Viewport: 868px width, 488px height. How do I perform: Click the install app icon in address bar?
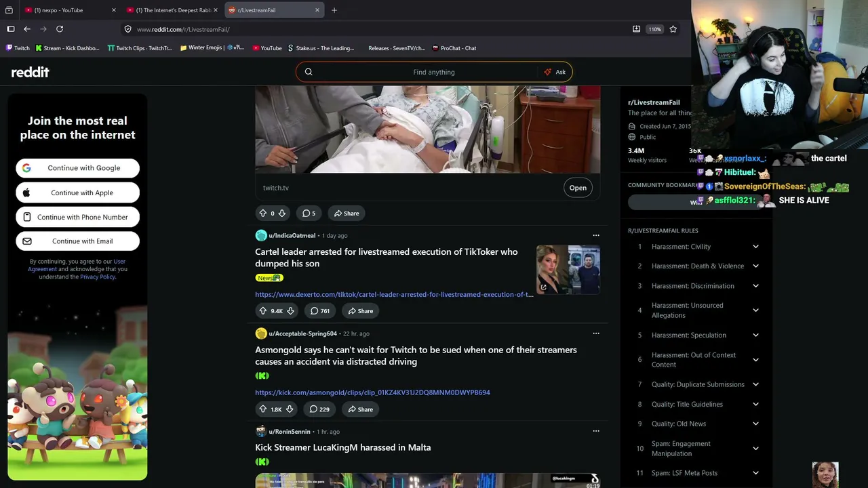(x=636, y=29)
